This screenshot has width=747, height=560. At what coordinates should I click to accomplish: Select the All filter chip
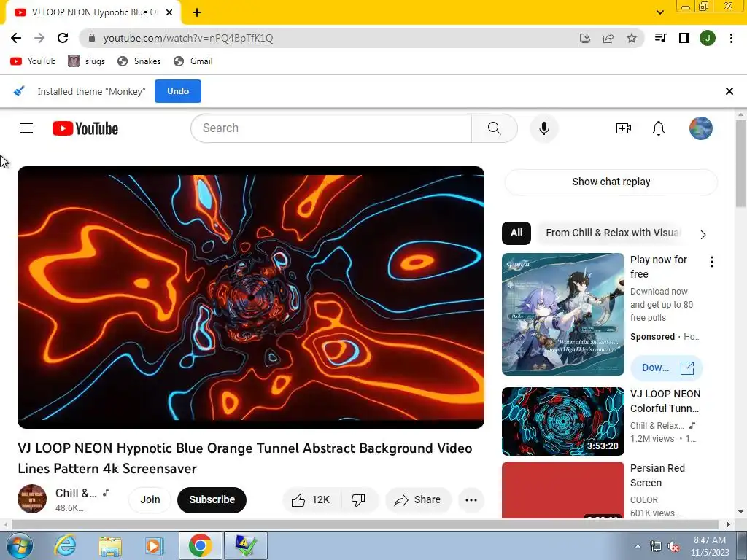click(x=516, y=233)
